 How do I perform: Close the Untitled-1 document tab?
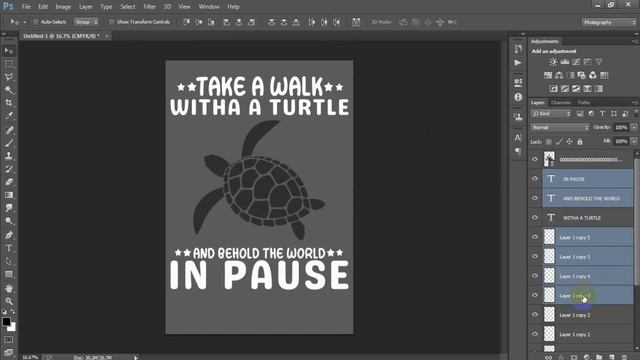click(x=107, y=36)
